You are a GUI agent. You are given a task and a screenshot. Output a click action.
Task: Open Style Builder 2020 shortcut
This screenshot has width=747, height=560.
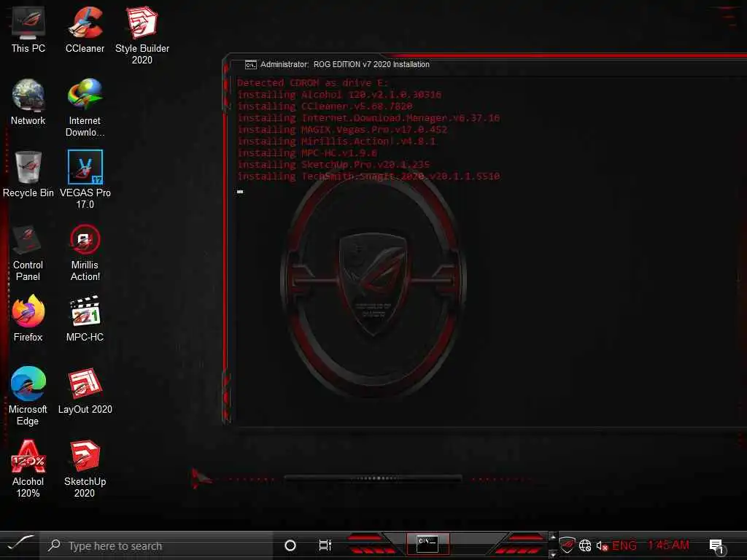(142, 35)
